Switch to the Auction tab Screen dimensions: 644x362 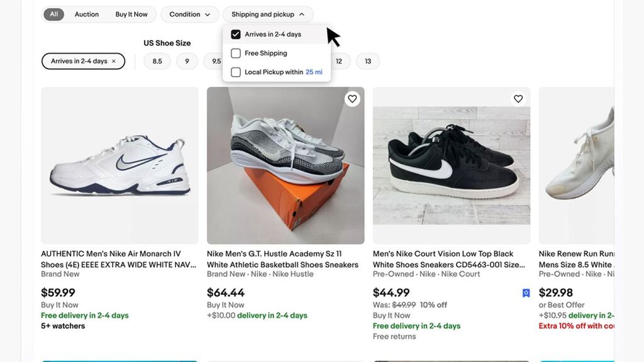pyautogui.click(x=87, y=14)
